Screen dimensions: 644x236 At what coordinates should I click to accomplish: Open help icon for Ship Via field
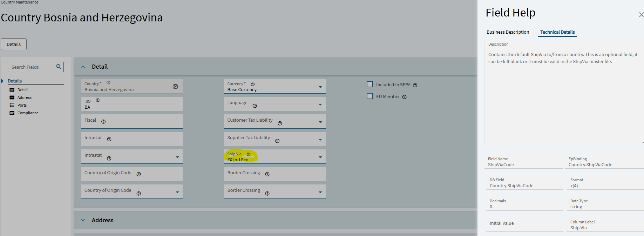pyautogui.click(x=249, y=155)
